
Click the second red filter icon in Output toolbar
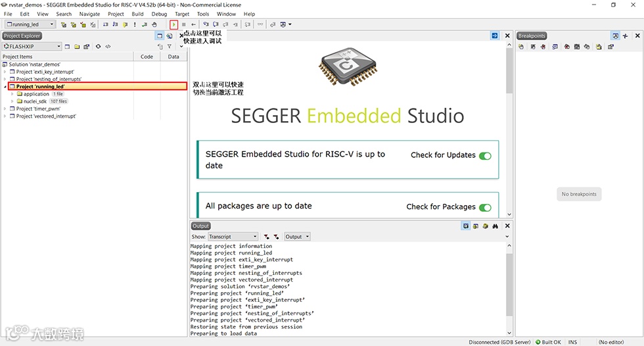277,237
